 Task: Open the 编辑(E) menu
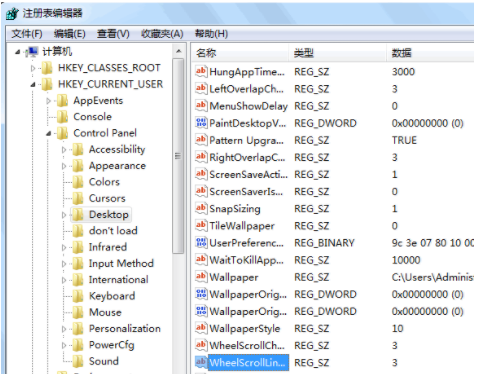pos(69,34)
